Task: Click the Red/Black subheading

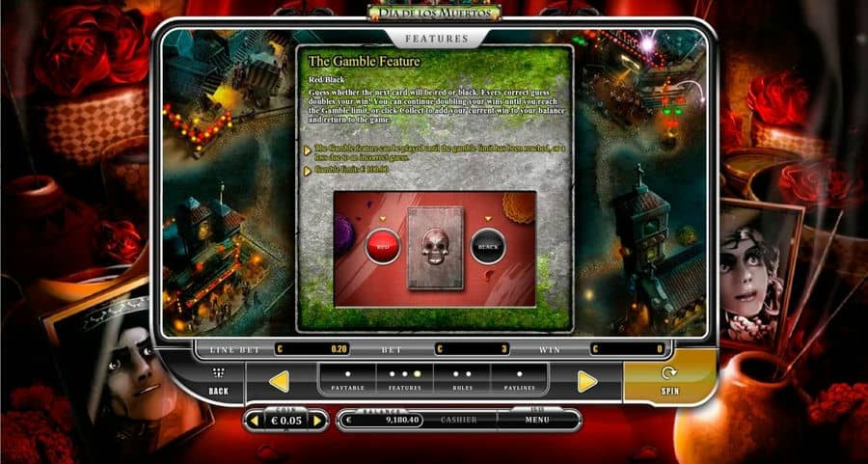Action: click(x=326, y=80)
